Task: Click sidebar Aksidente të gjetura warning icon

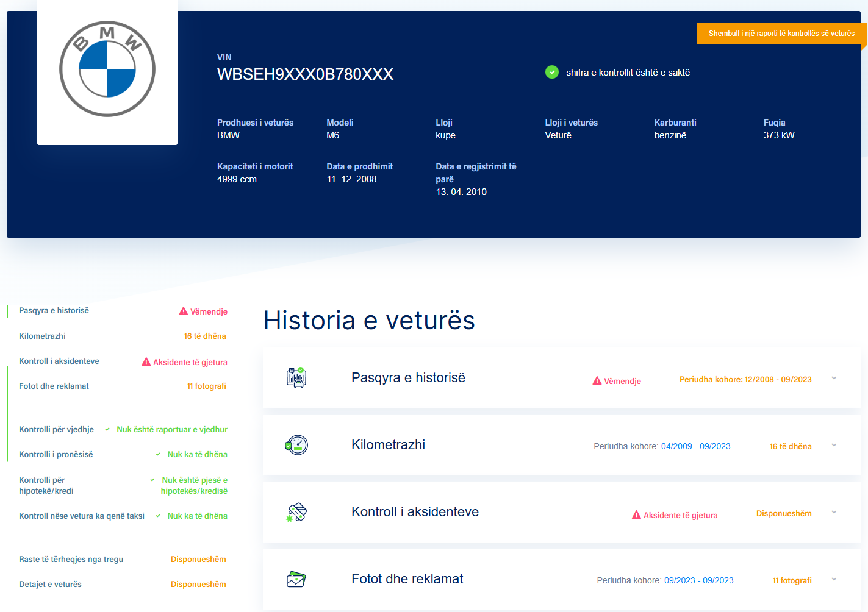Action: [146, 362]
